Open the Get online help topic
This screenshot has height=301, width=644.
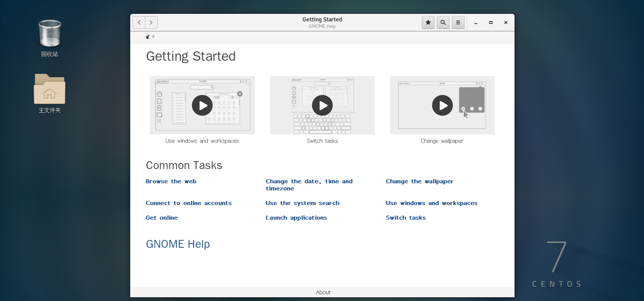(162, 218)
